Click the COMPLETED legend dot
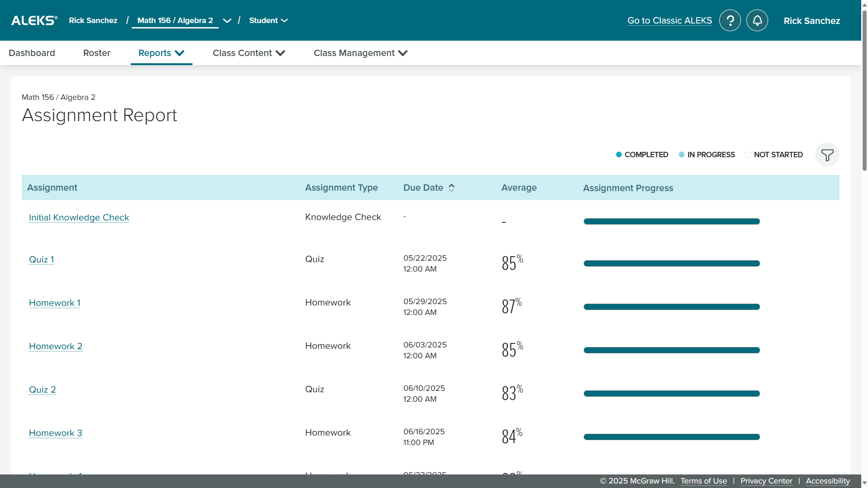This screenshot has height=488, width=868. point(619,155)
